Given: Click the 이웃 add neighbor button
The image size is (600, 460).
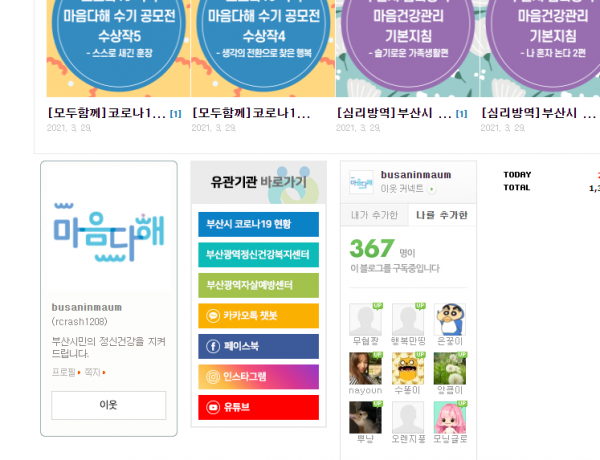Looking at the screenshot, I should (109, 405).
